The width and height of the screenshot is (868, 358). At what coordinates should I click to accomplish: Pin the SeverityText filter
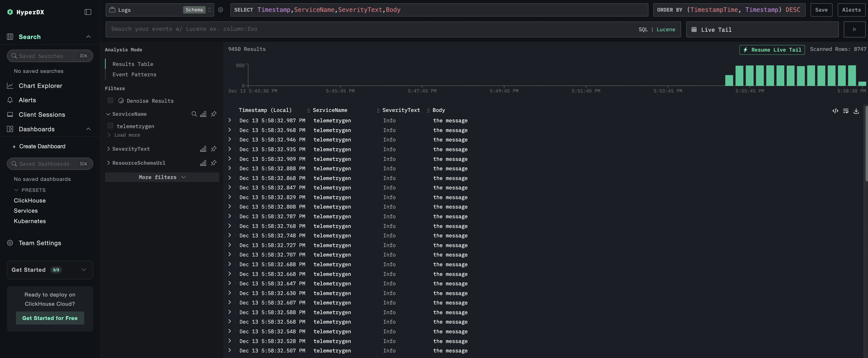pyautogui.click(x=214, y=149)
